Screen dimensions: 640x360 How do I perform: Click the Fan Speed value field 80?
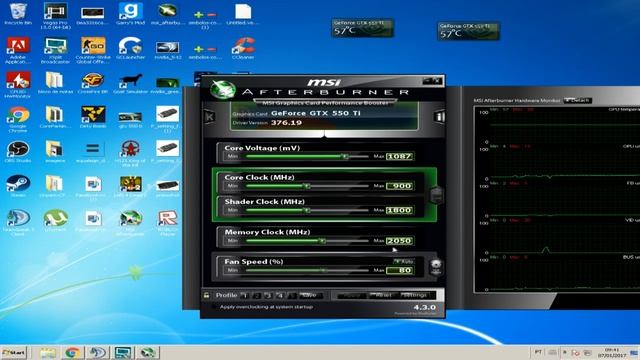pos(400,270)
